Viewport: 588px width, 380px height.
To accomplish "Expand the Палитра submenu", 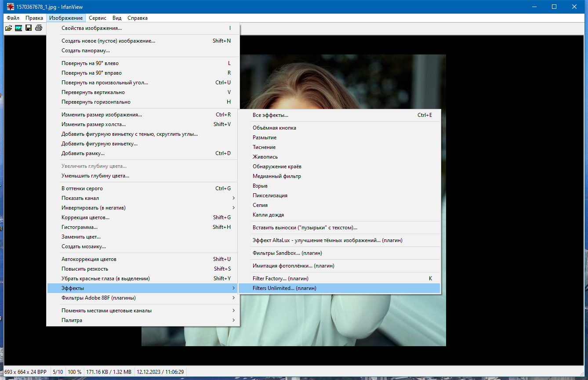I will pos(143,320).
